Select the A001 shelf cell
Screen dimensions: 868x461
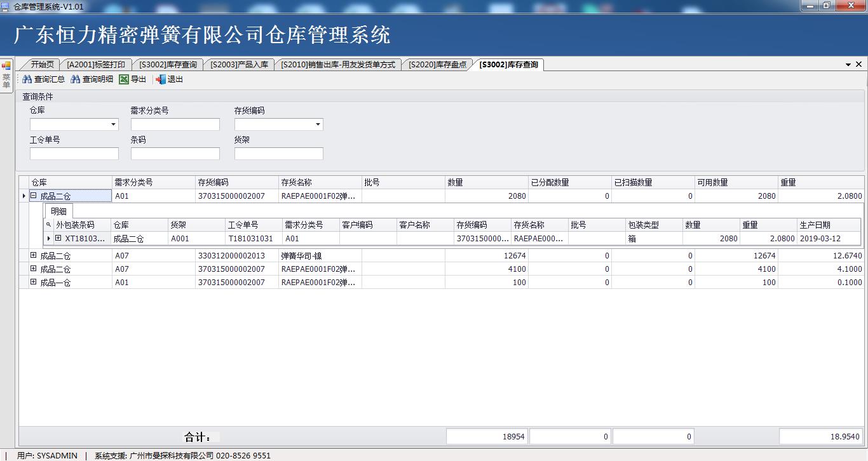[196, 239]
